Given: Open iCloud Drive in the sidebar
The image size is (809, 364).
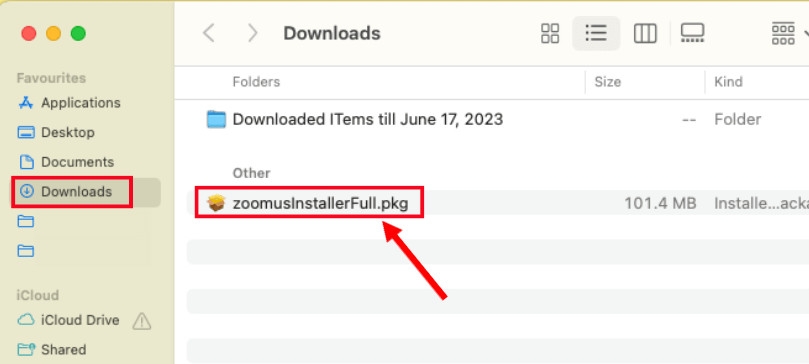Looking at the screenshot, I should click(x=69, y=320).
